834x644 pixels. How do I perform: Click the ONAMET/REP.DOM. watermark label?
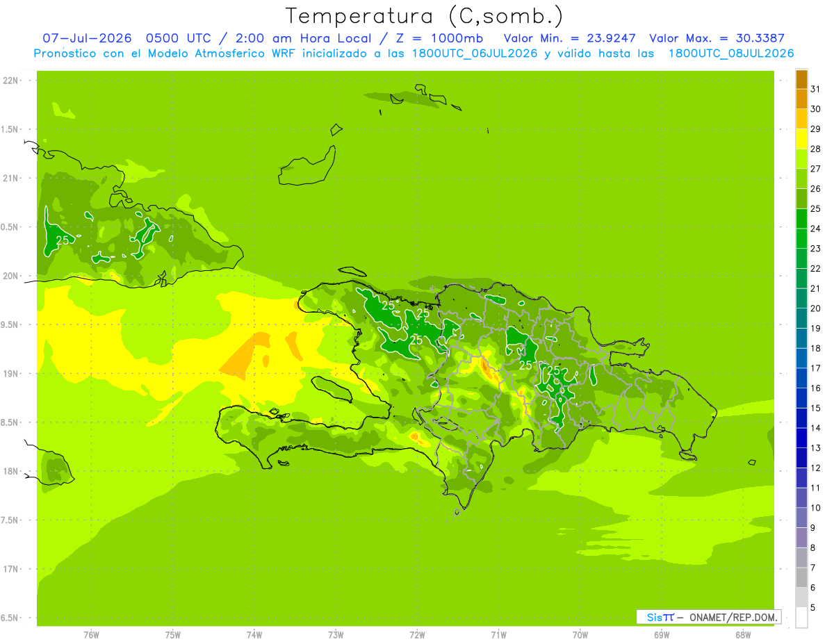coord(733,617)
